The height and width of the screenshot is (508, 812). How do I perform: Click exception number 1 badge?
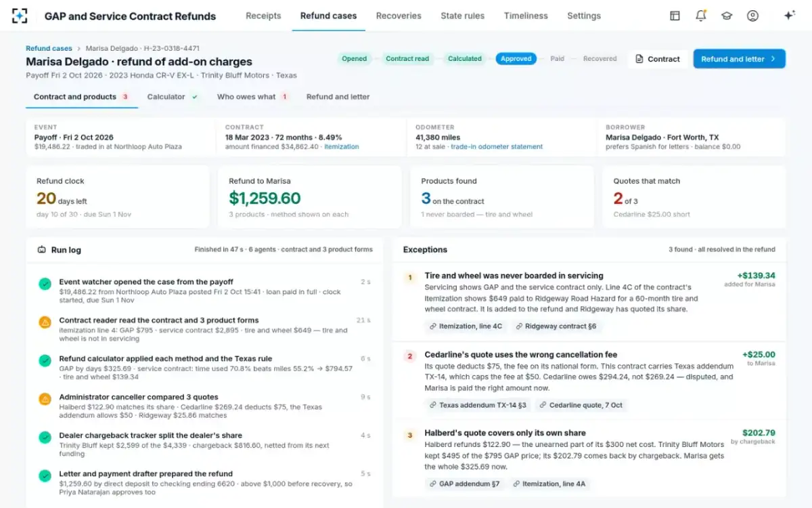[409, 277]
